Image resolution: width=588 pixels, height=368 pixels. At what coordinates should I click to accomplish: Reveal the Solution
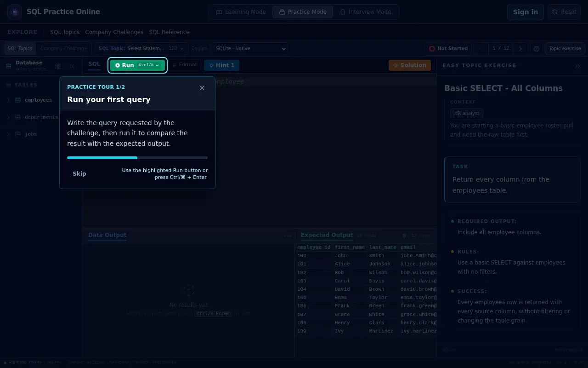click(410, 65)
